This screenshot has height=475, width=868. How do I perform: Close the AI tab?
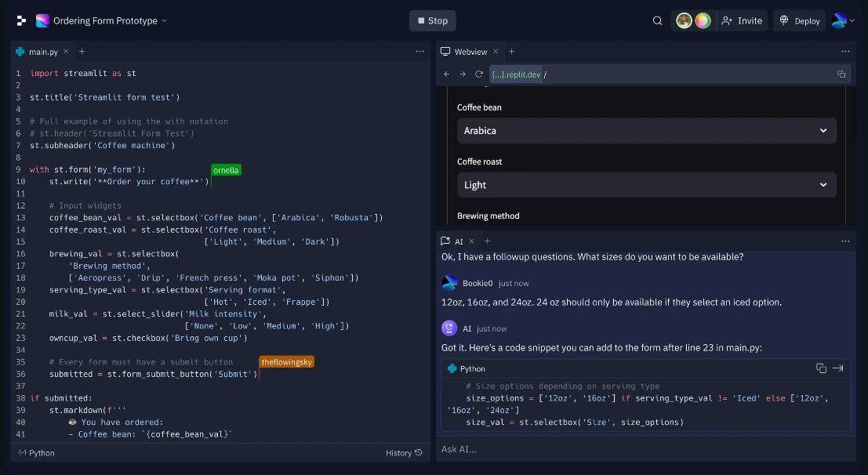click(x=472, y=241)
